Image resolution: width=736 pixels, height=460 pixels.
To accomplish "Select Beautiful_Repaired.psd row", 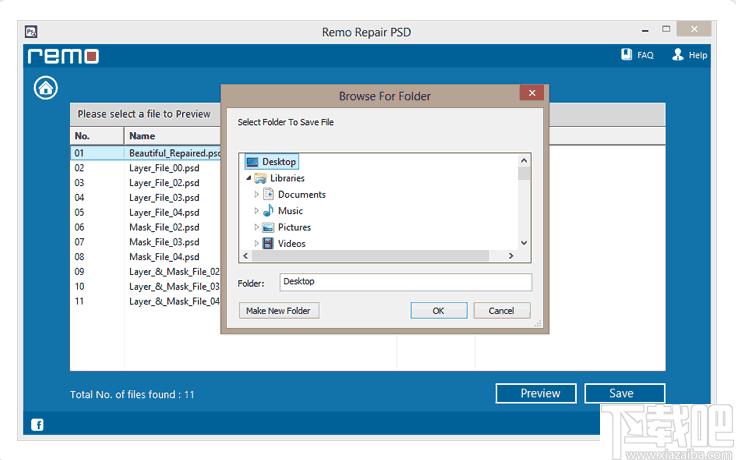I will coord(146,153).
